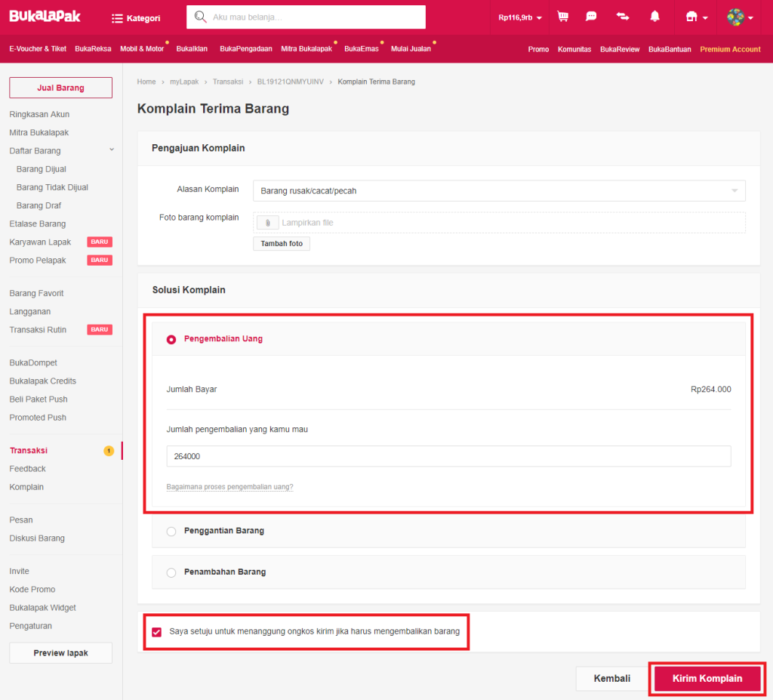Image resolution: width=773 pixels, height=700 pixels.
Task: Open BukaReksa menu item
Action: pyautogui.click(x=93, y=49)
